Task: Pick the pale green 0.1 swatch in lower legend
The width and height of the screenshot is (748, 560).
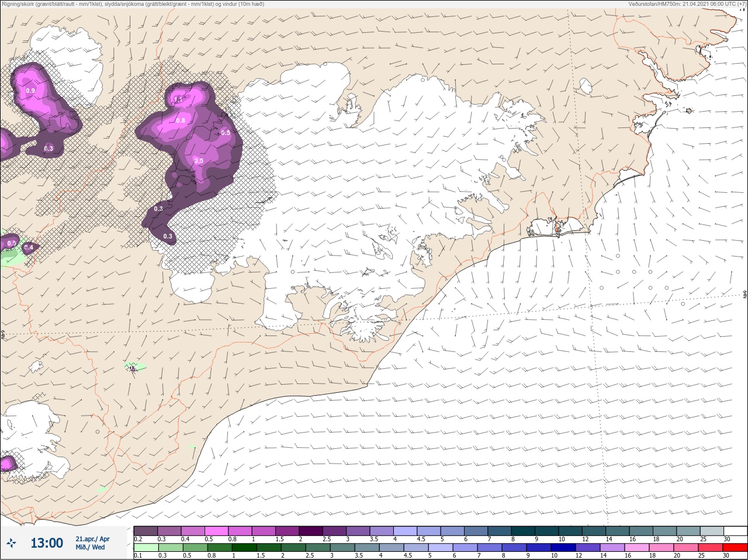Action: coord(146,548)
